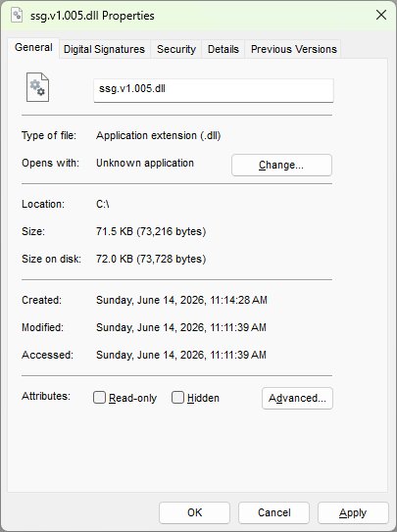Click the 'Opens with:' label

50,163
